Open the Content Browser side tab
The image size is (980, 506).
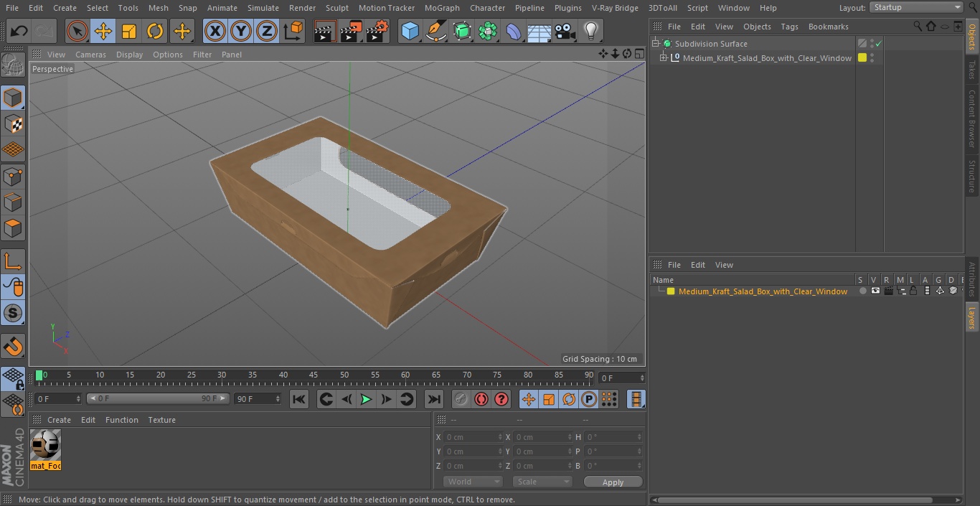pyautogui.click(x=972, y=118)
